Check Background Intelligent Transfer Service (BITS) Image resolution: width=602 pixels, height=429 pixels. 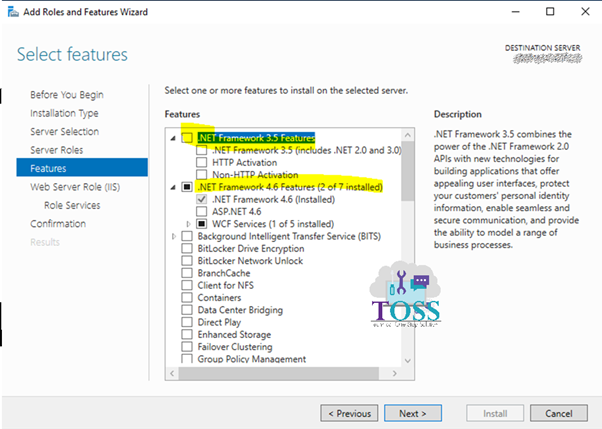coord(187,236)
